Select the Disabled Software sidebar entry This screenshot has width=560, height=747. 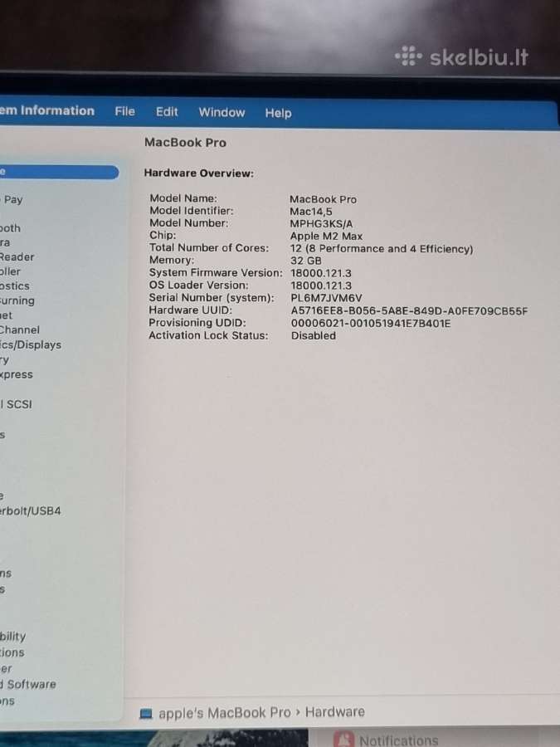click(x=28, y=684)
